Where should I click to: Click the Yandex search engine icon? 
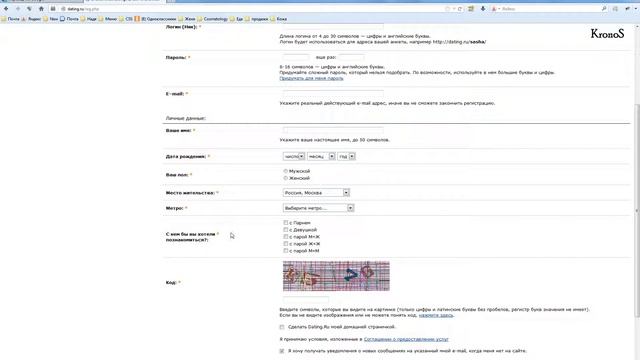coord(493,9)
